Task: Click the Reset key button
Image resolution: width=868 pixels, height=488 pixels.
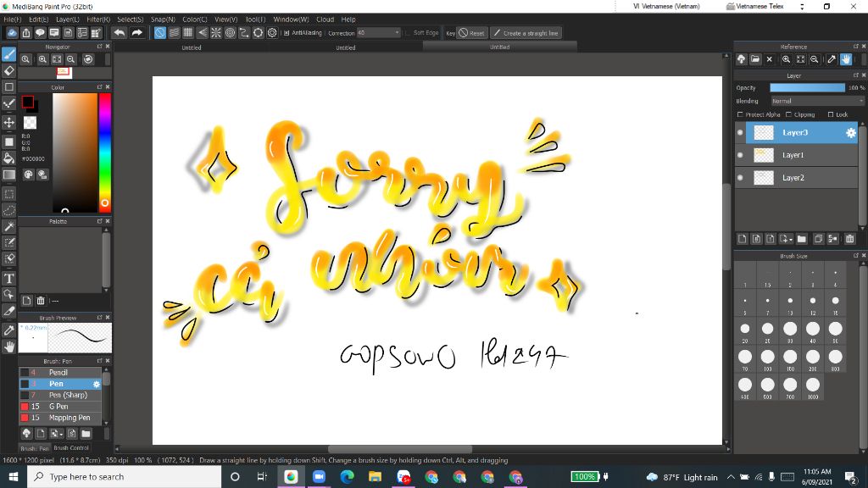Action: point(472,33)
